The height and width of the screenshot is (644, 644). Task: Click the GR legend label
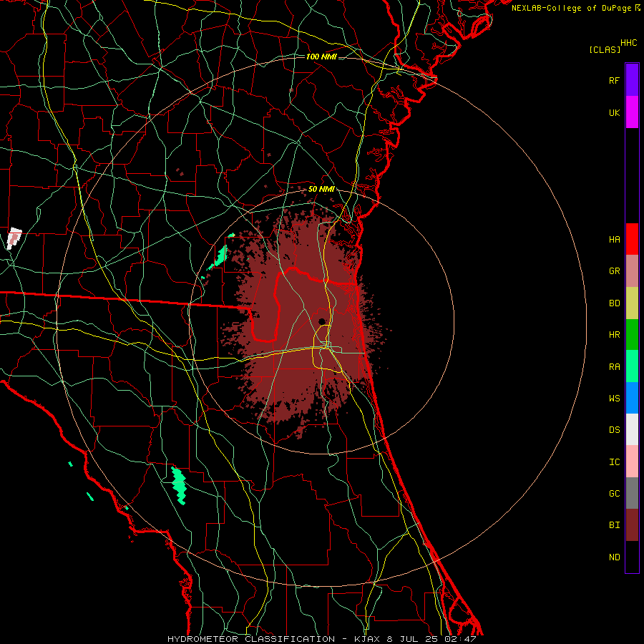pyautogui.click(x=614, y=271)
